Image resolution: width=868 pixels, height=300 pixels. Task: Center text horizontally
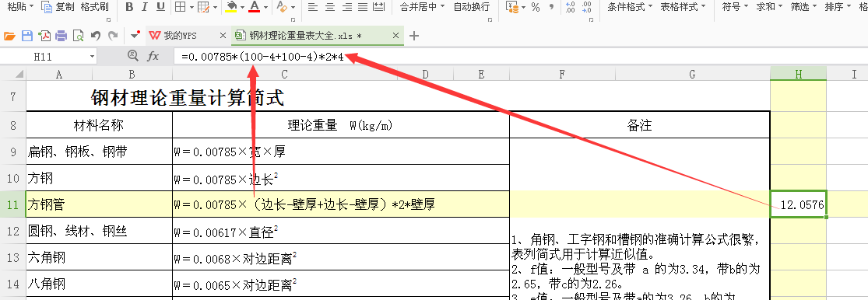[x=330, y=7]
